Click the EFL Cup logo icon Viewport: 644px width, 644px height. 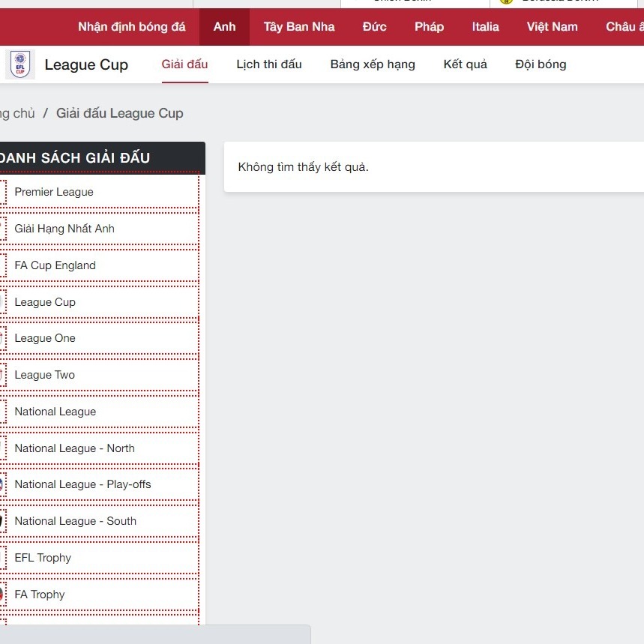click(x=20, y=64)
